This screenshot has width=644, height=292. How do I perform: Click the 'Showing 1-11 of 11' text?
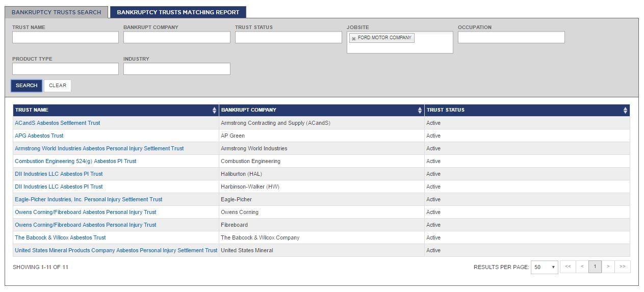[40, 267]
